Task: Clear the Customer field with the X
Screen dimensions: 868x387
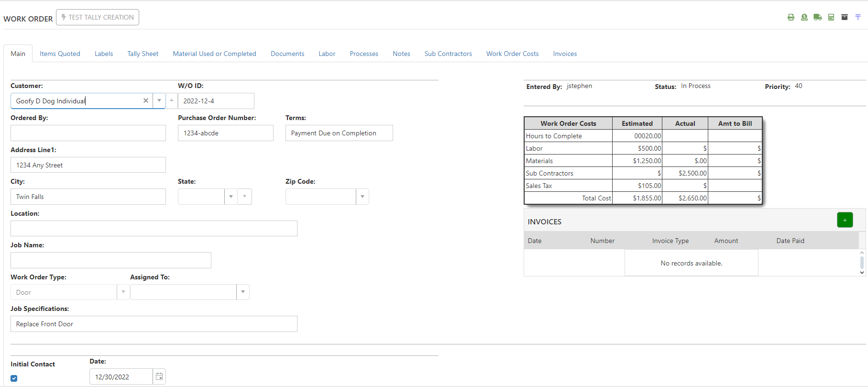Action: tap(146, 100)
